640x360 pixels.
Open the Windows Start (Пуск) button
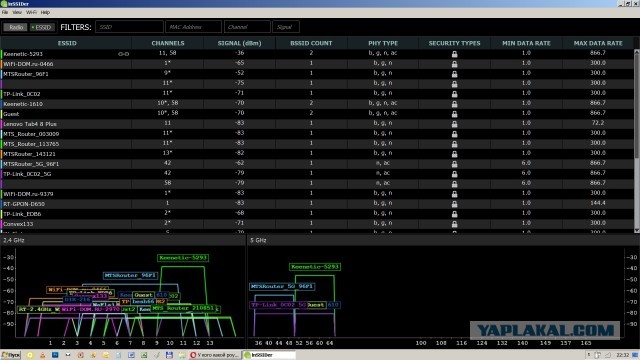[x=11, y=355]
